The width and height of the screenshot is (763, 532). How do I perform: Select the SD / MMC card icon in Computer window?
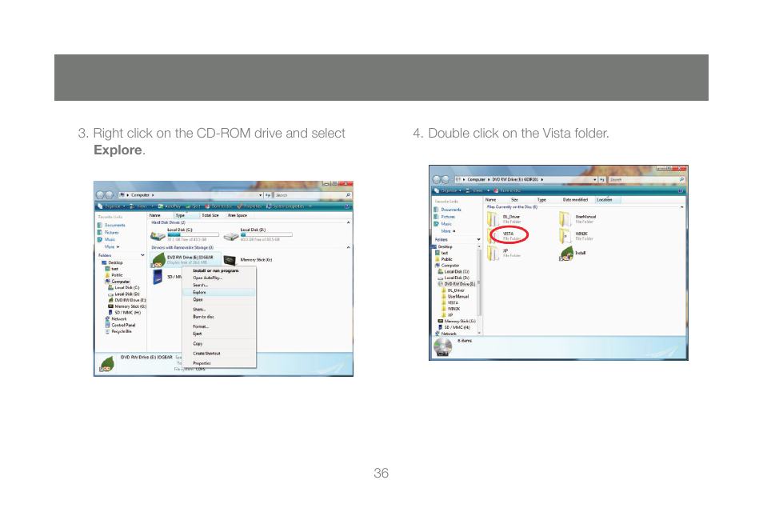pyautogui.click(x=158, y=277)
